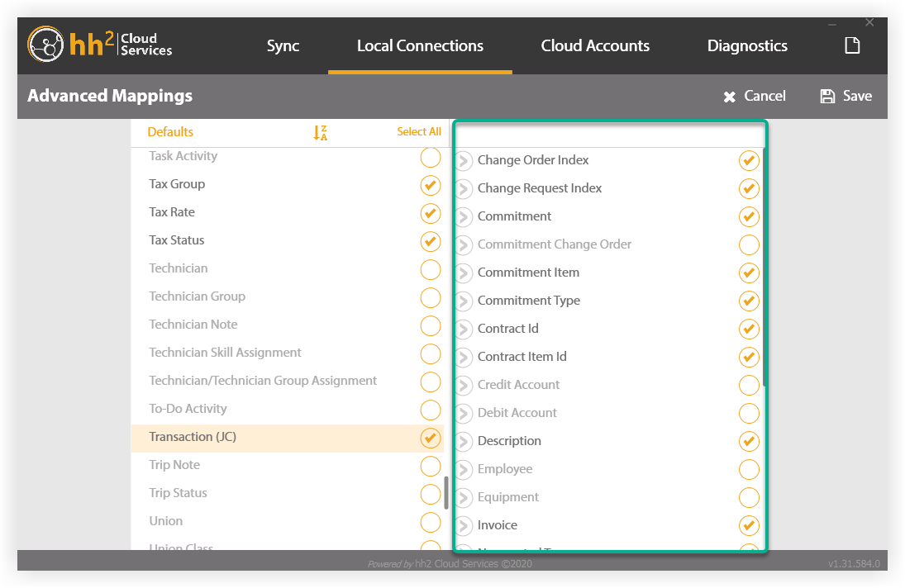The image size is (905, 588).
Task: Click the arrow icon beside Debit Account
Action: (x=464, y=414)
